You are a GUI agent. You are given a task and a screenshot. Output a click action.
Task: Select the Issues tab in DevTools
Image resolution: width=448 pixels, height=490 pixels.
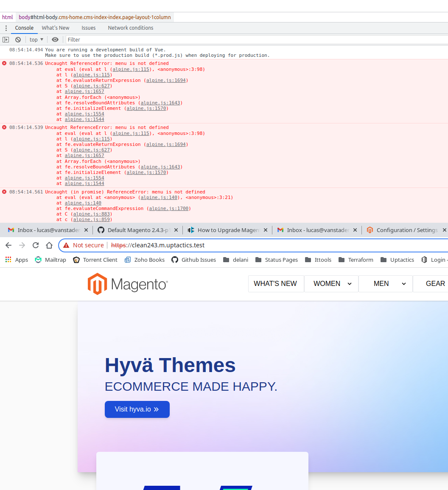pyautogui.click(x=88, y=28)
